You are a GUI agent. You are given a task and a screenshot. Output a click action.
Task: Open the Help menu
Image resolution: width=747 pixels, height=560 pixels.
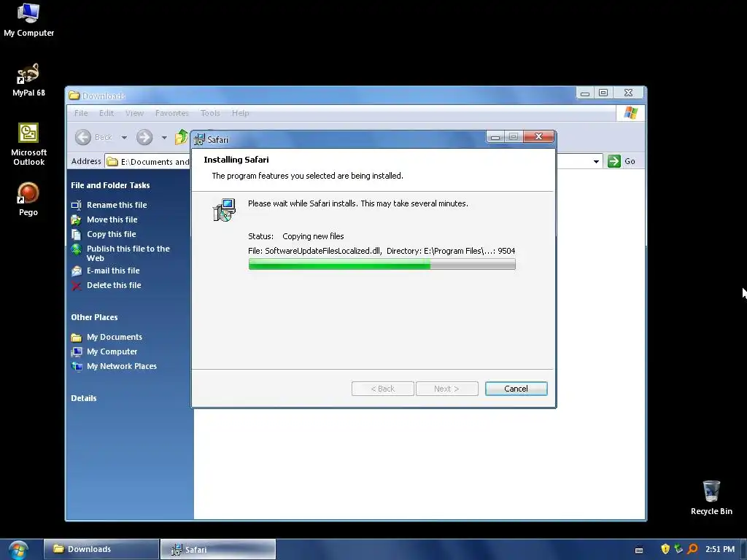pos(240,113)
